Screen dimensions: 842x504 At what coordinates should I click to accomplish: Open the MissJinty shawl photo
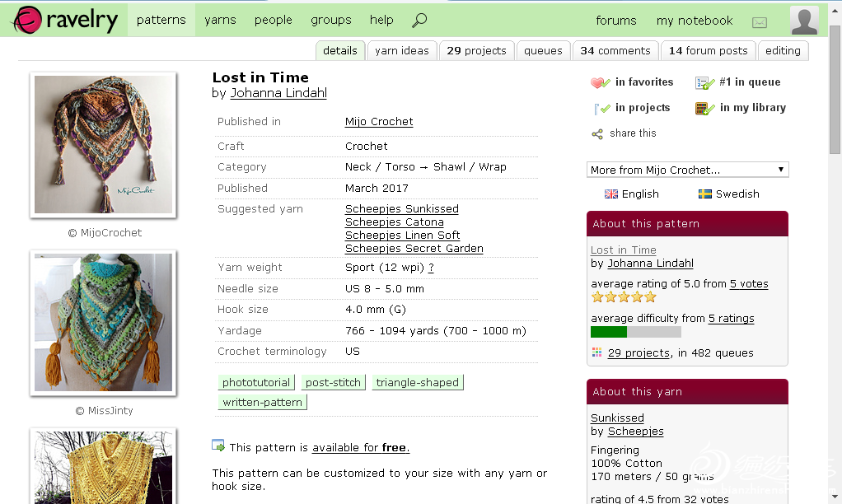click(x=104, y=323)
